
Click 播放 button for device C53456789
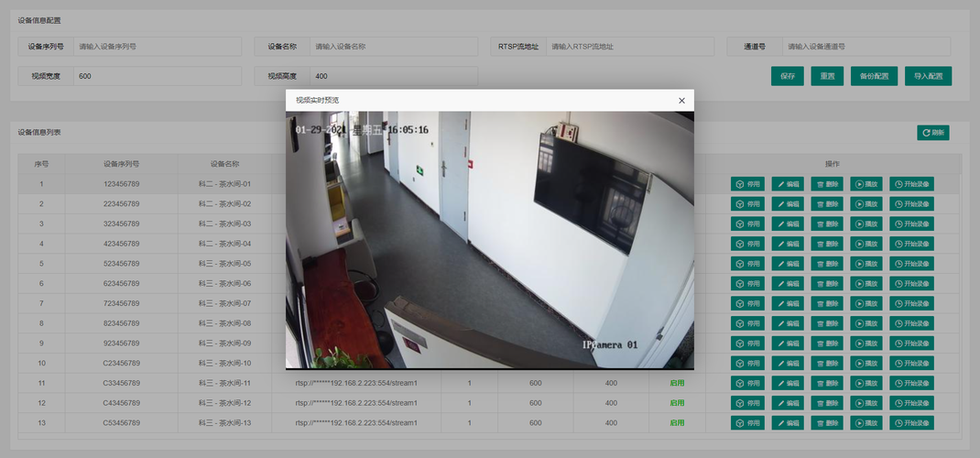866,423
